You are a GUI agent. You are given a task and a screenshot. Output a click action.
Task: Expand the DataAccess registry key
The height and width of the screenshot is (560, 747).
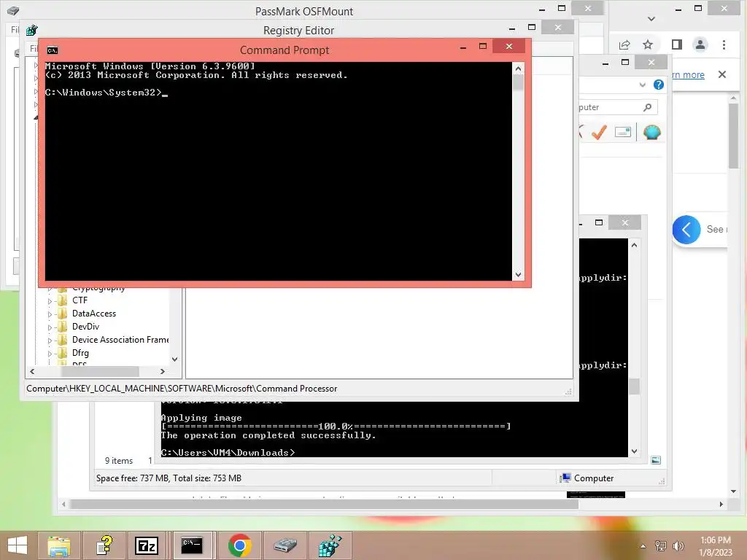pos(50,314)
